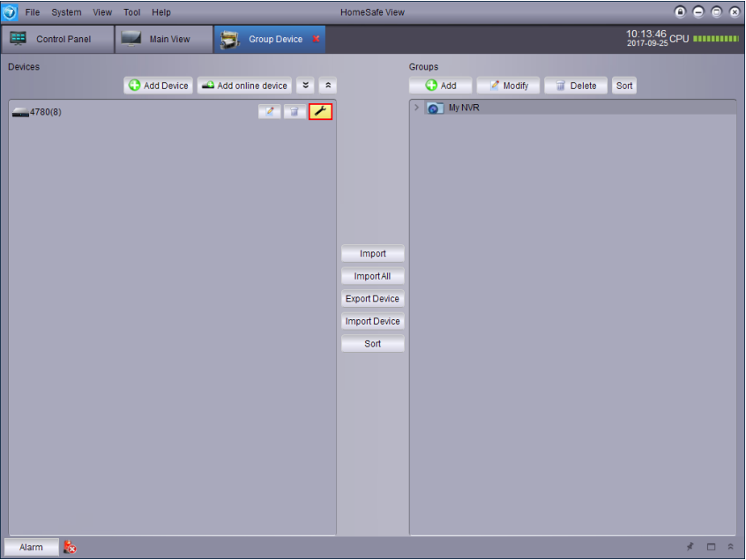Open the System menu
The width and height of the screenshot is (746, 560).
(x=66, y=12)
